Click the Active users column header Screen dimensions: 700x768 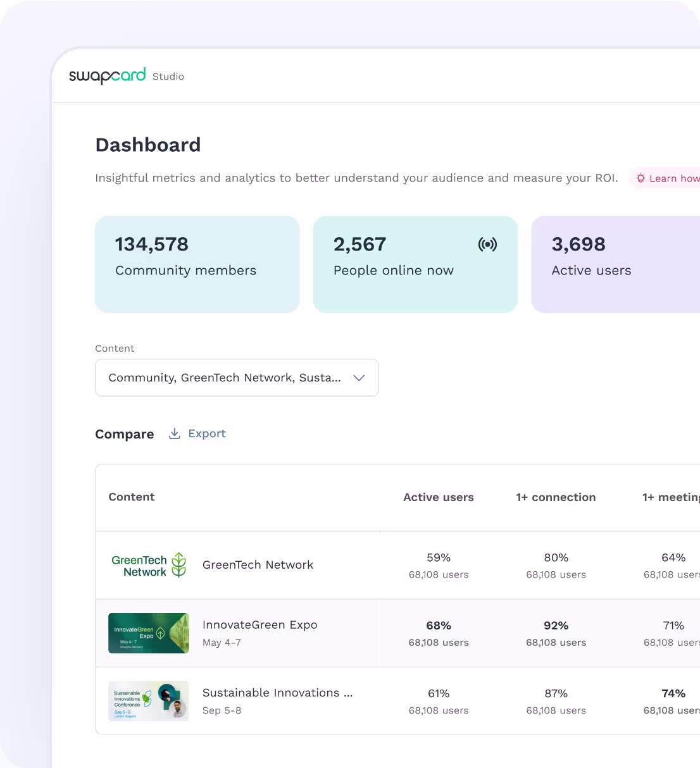(438, 497)
